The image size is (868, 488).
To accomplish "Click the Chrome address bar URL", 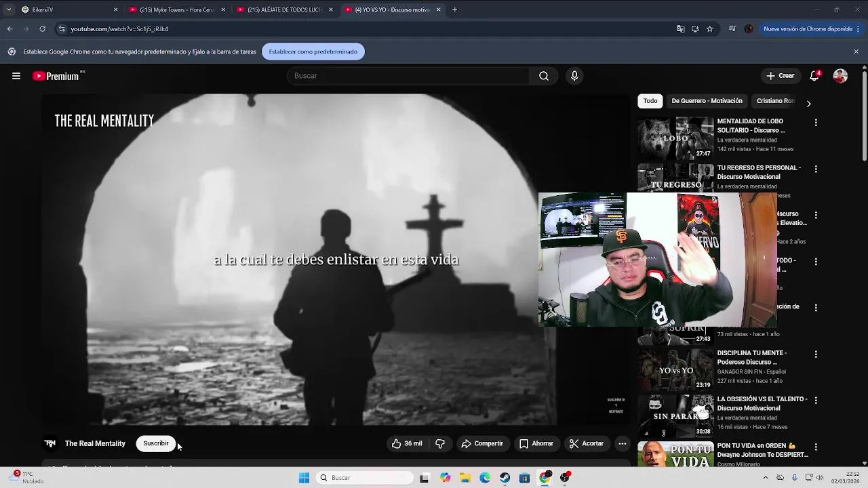I will pyautogui.click(x=119, y=29).
